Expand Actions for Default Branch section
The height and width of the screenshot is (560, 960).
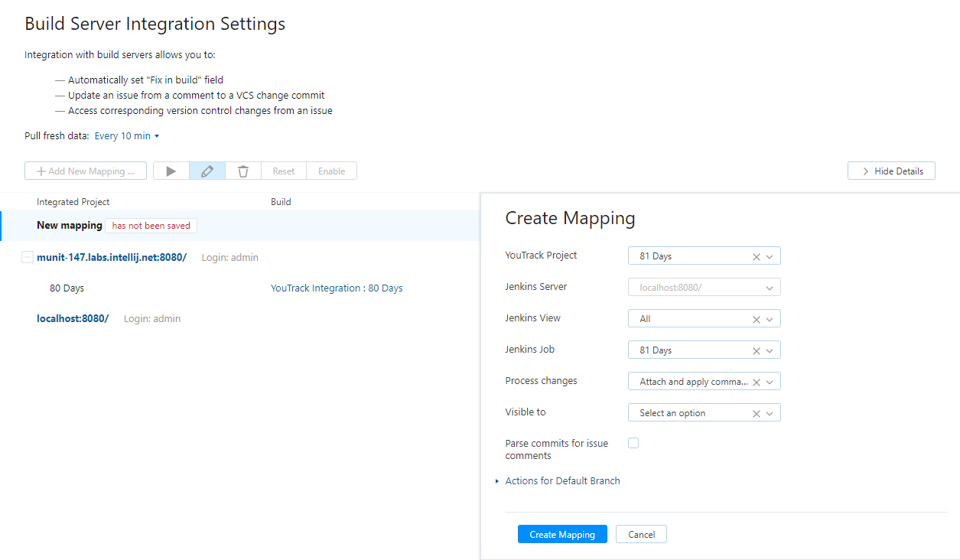[562, 481]
